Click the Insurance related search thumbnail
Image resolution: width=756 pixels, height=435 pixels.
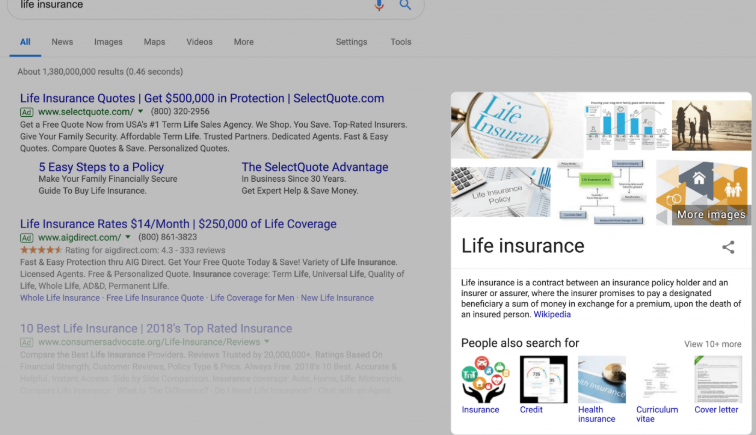485,380
